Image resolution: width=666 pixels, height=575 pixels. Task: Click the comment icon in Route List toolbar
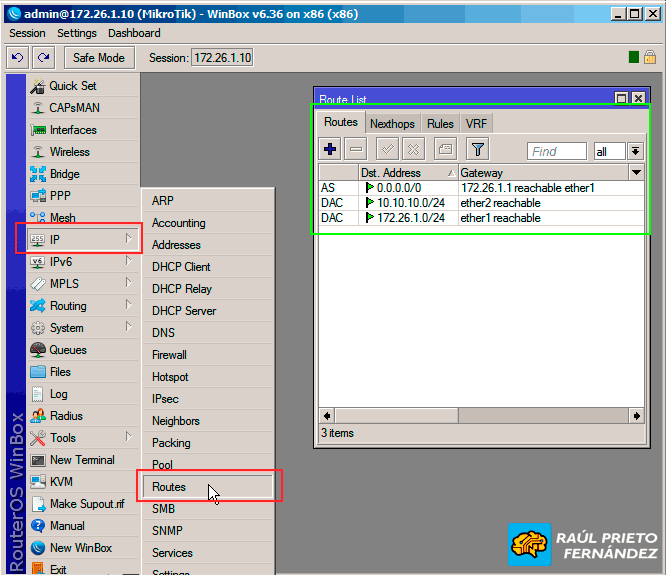click(445, 150)
